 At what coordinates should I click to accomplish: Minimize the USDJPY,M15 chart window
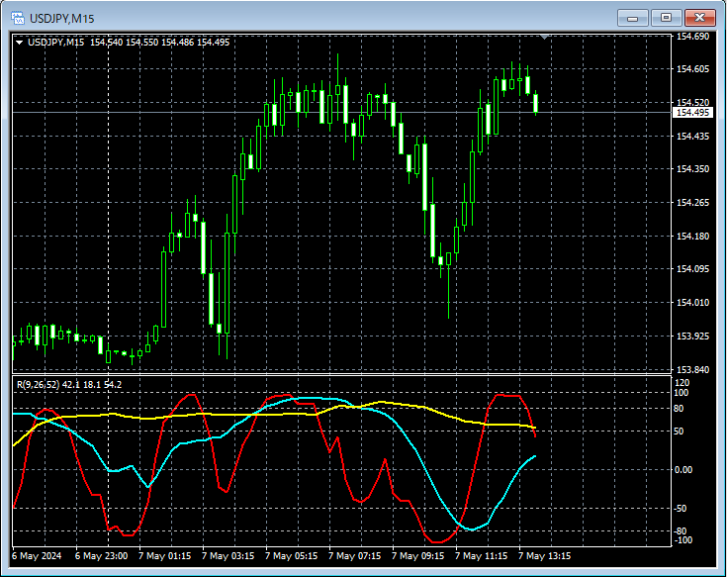click(x=632, y=17)
